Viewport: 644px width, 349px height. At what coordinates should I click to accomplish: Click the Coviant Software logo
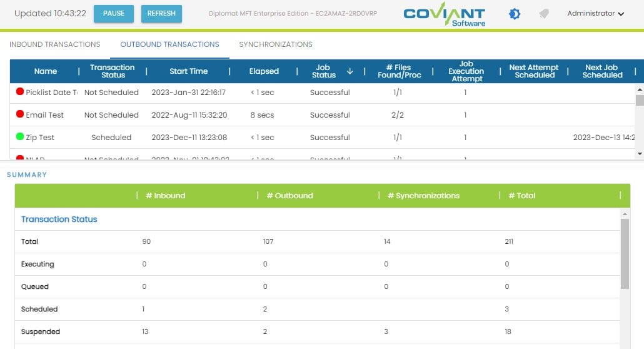coord(445,15)
